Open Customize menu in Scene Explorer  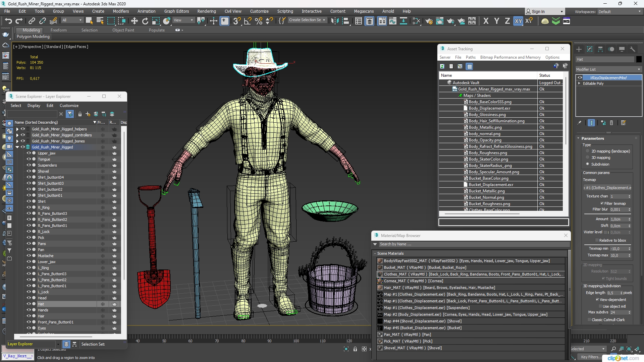point(69,106)
